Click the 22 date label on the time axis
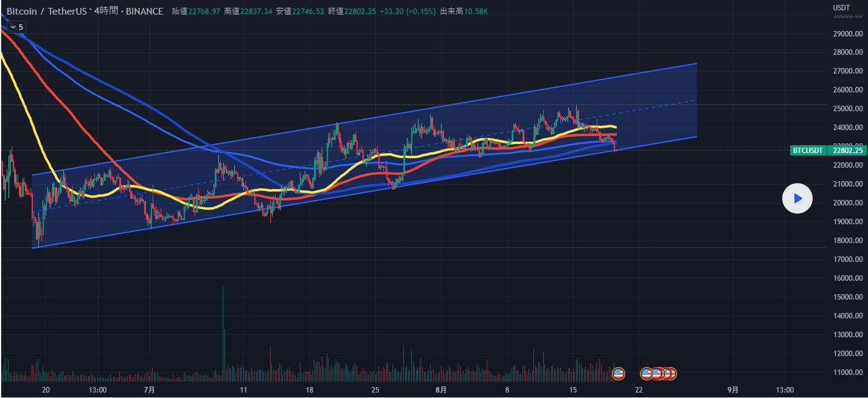The height and width of the screenshot is (398, 868). (x=639, y=389)
